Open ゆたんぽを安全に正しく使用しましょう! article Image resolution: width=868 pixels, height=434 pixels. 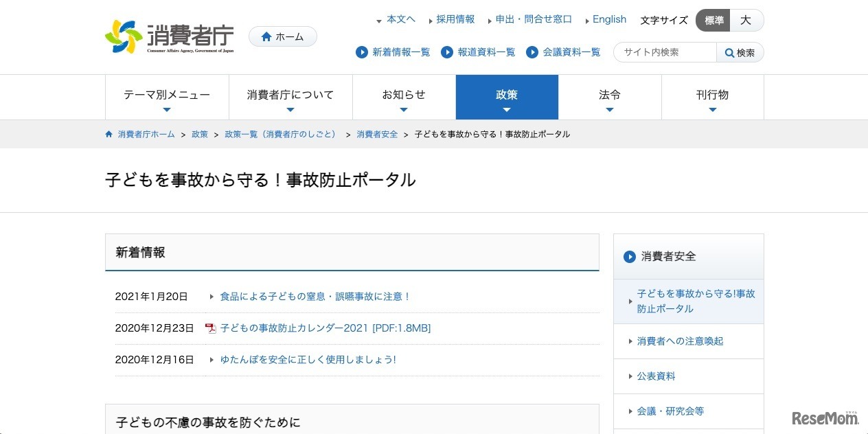click(x=308, y=360)
